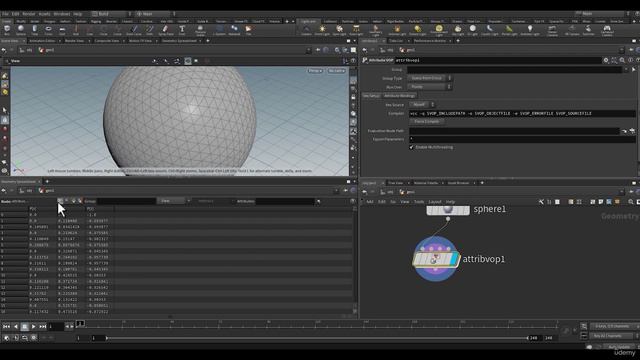Open the Group Type dropdown

tap(429, 78)
